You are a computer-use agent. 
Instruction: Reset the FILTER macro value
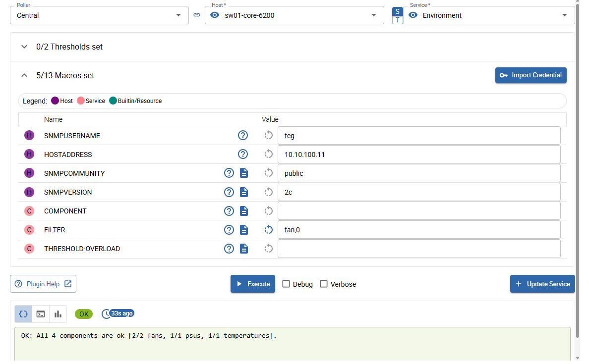(269, 230)
